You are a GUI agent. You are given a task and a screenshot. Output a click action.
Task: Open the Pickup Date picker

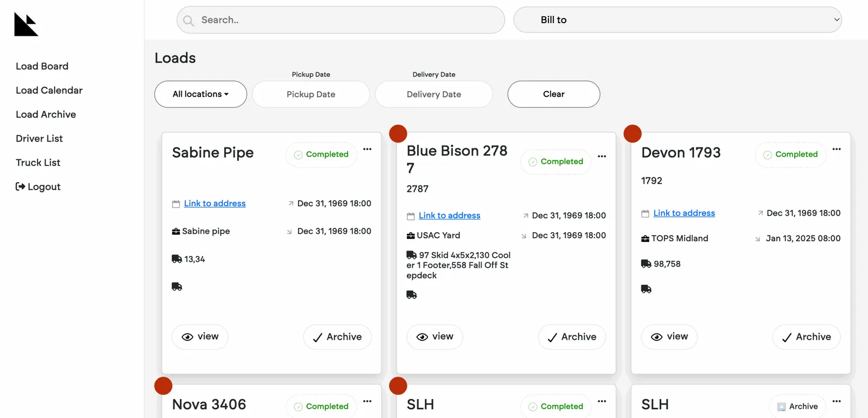tap(311, 94)
